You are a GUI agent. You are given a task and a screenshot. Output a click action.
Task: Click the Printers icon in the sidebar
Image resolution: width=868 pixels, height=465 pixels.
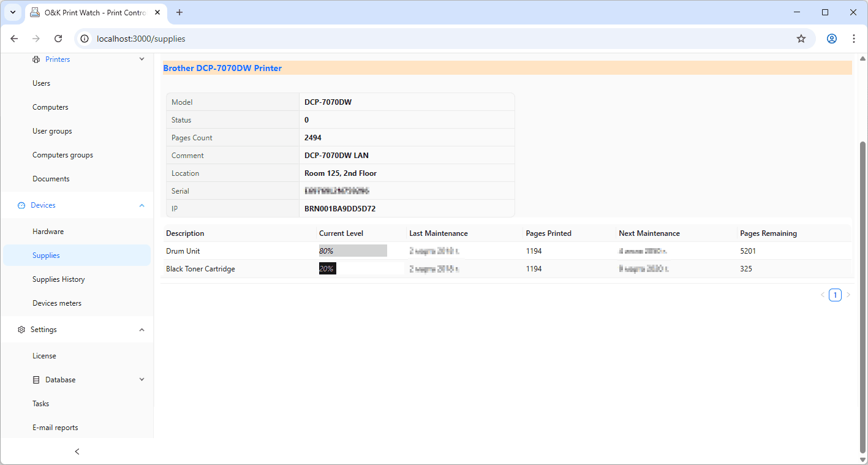(x=36, y=59)
